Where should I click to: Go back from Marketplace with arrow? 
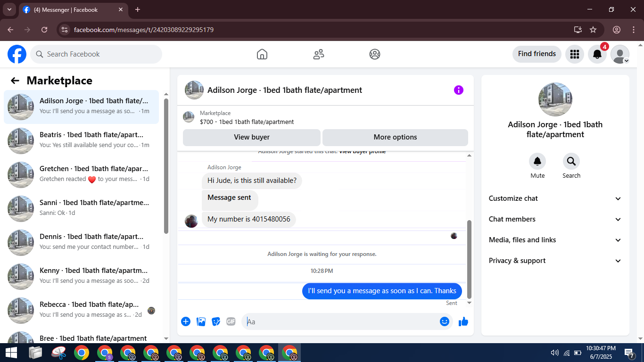coord(15,81)
